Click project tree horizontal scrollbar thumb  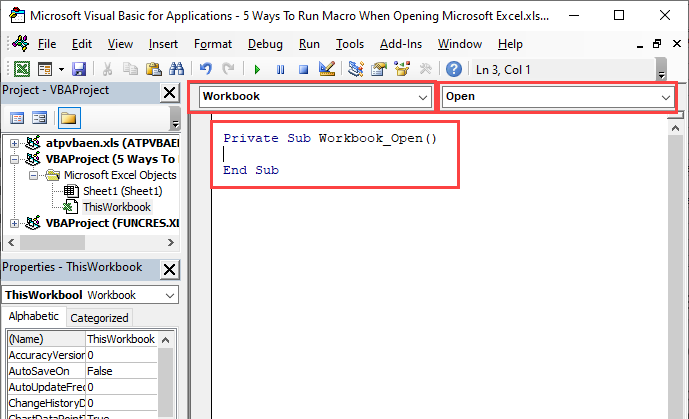coord(52,242)
